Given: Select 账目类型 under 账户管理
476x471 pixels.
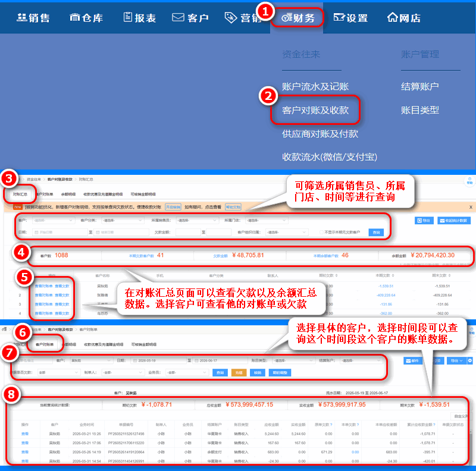Looking at the screenshot, I should 420,110.
